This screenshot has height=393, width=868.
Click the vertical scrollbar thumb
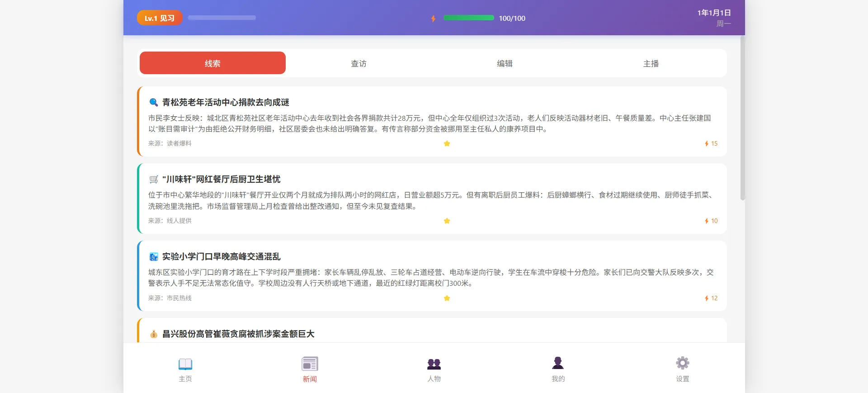click(x=742, y=118)
